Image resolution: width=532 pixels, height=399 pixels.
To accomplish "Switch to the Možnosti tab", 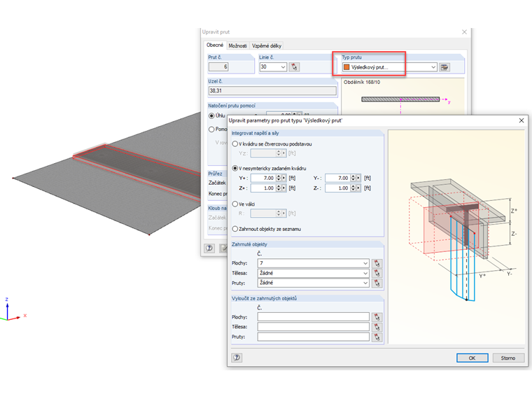I will tap(237, 45).
